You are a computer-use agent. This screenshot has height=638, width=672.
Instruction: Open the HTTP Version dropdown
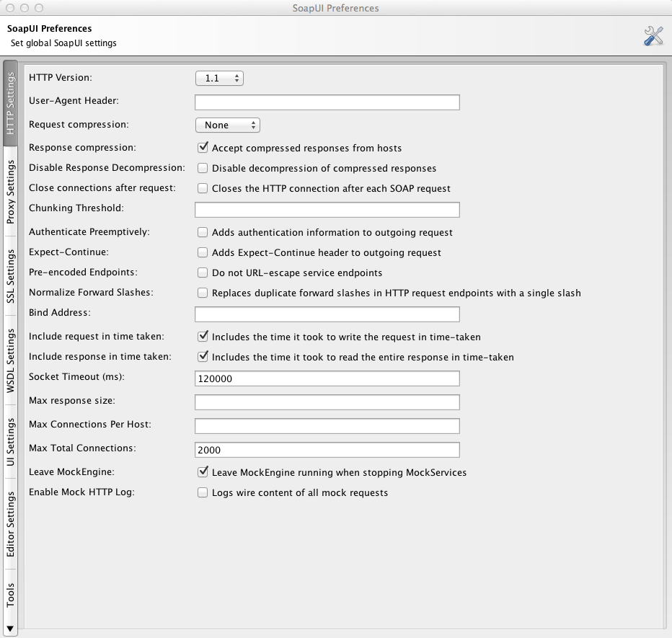[x=219, y=78]
